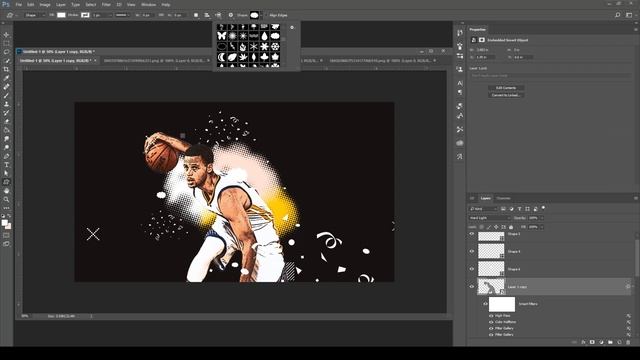Search using the magnifier in options bar
This screenshot has width=640, height=360.
click(x=618, y=15)
